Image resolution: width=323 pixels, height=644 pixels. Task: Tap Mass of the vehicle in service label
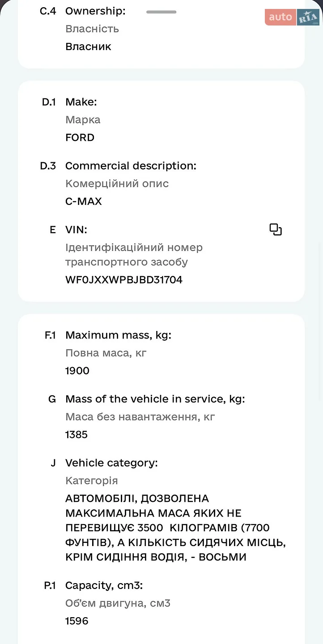(x=155, y=399)
